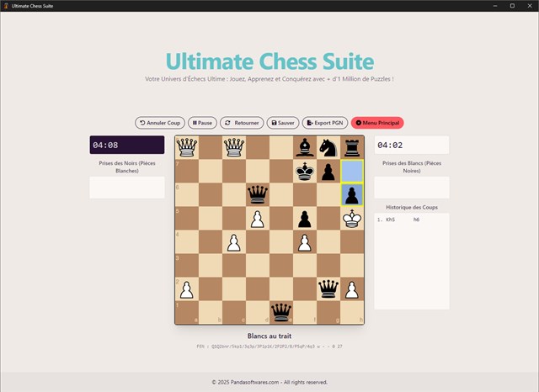Click the black queen on e1
The height and width of the screenshot is (392, 539).
281,313
